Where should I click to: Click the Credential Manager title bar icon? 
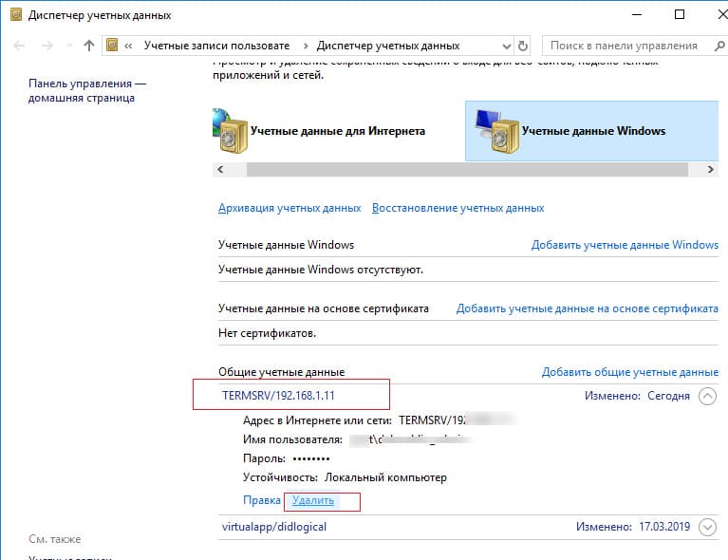pyautogui.click(x=15, y=14)
